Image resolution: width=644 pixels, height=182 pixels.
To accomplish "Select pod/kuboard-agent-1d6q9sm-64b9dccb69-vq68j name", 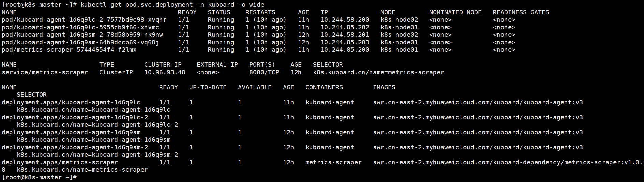I will pos(80,42).
